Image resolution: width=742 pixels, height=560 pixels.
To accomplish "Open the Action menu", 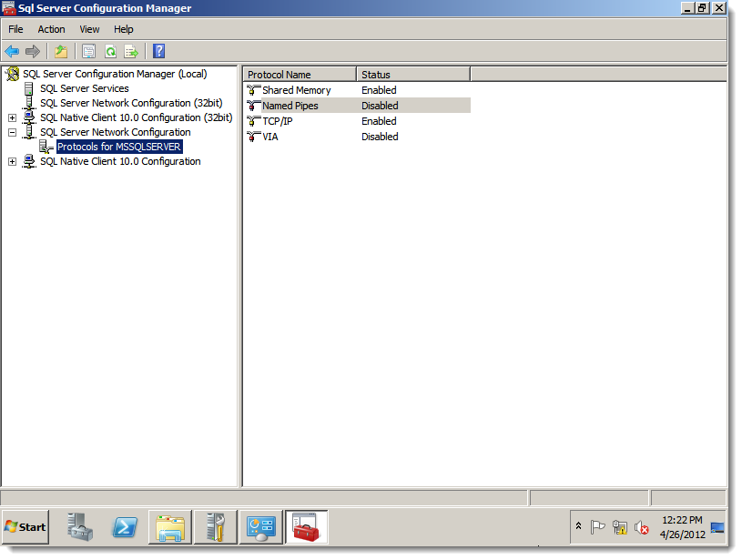I will (51, 29).
